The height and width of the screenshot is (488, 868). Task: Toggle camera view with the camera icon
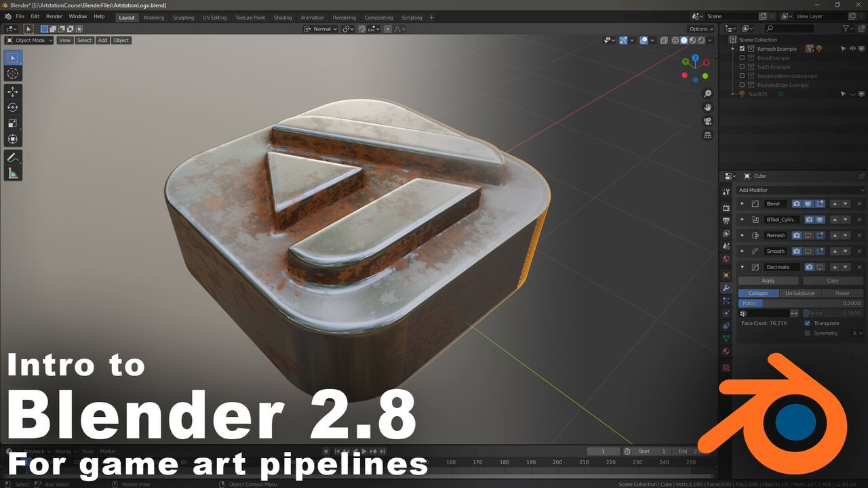[x=708, y=121]
